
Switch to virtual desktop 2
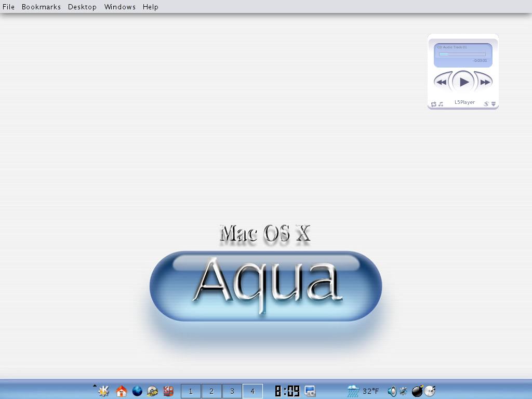click(211, 391)
